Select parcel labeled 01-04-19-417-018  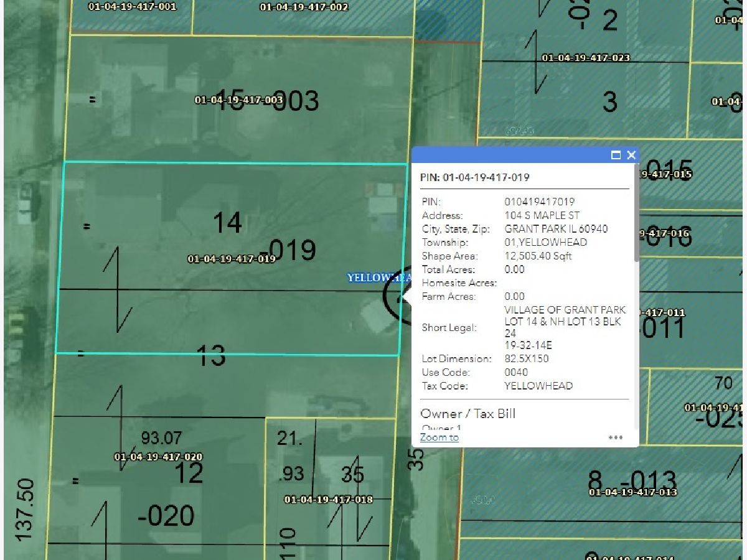[328, 500]
